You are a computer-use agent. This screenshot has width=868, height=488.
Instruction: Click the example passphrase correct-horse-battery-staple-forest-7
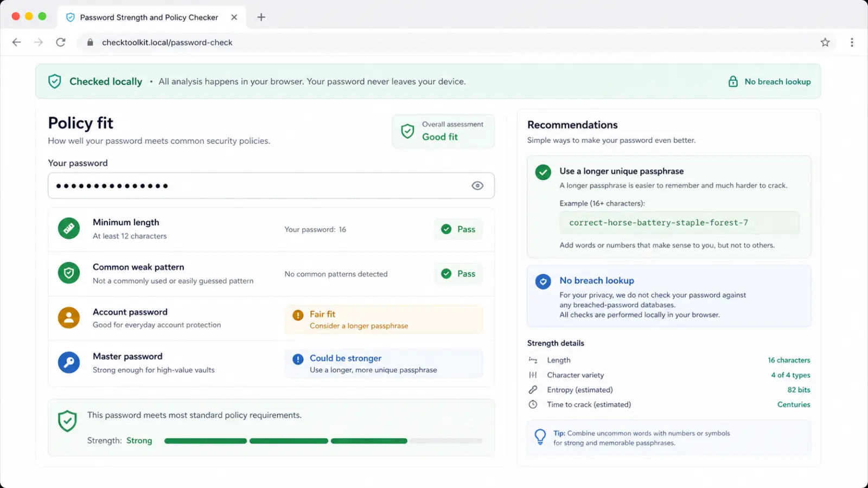point(659,223)
